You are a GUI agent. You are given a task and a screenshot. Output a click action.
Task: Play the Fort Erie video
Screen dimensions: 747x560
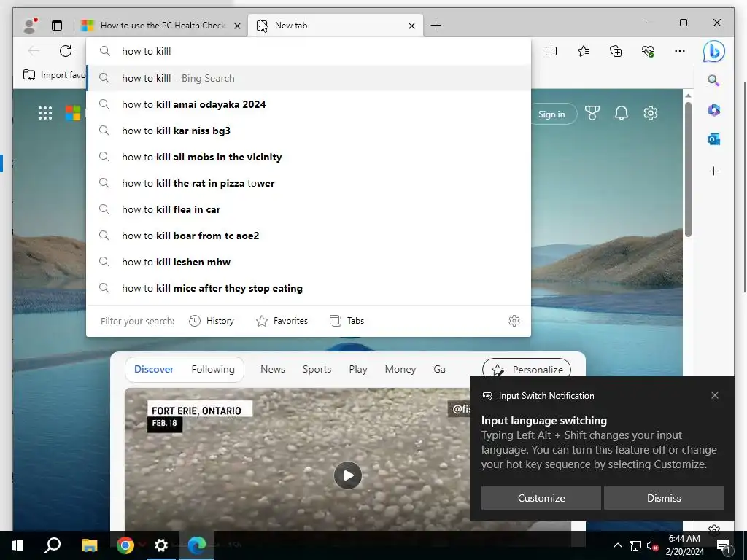click(x=348, y=475)
